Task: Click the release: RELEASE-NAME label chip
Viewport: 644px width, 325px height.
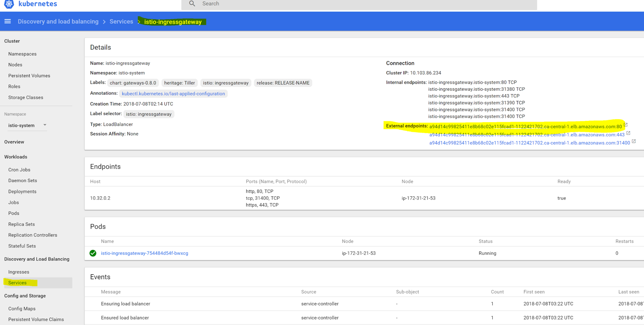Action: pos(283,83)
